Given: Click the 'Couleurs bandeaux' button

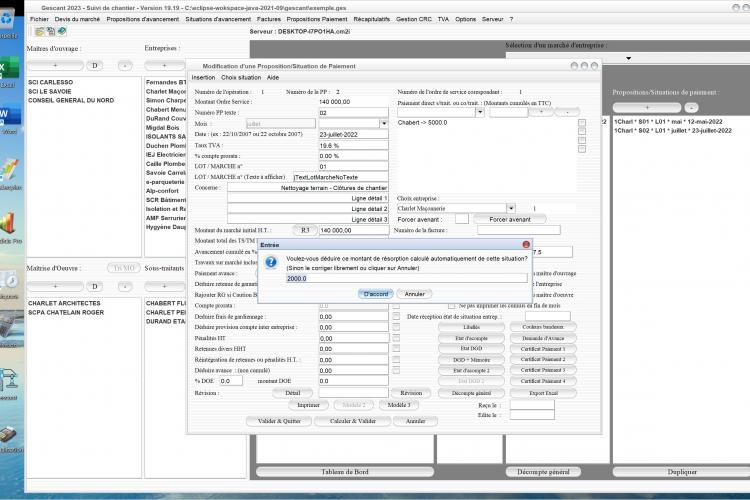Looking at the screenshot, I should click(x=543, y=327).
